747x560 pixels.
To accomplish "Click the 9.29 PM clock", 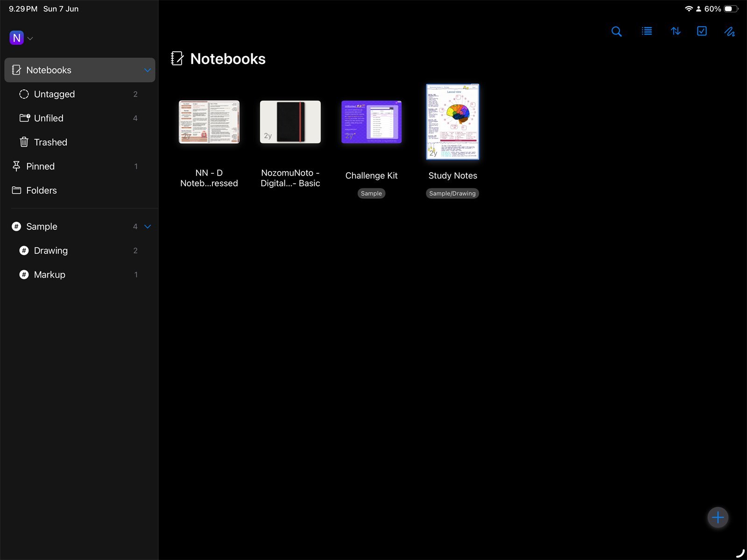I will click(x=23, y=9).
